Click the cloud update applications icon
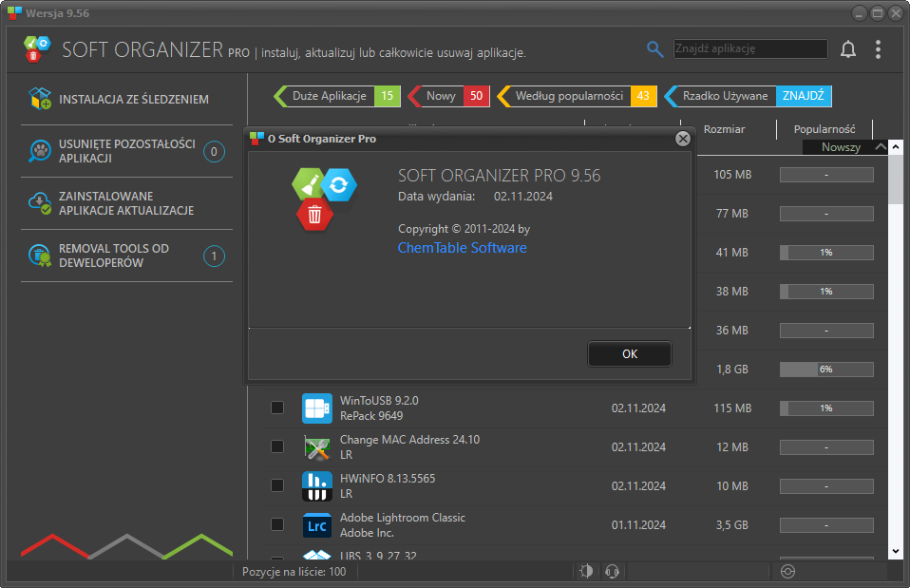This screenshot has width=910, height=588. point(40,203)
